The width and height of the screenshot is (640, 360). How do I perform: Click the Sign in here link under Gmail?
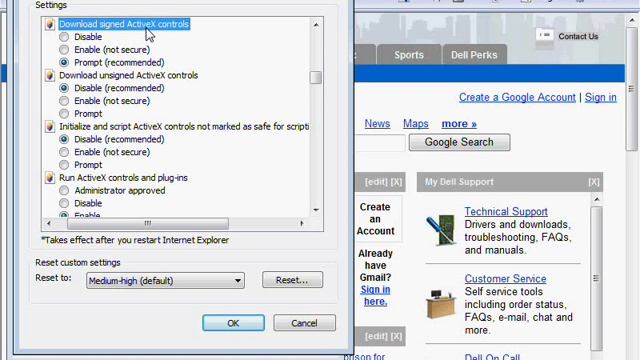pyautogui.click(x=376, y=296)
